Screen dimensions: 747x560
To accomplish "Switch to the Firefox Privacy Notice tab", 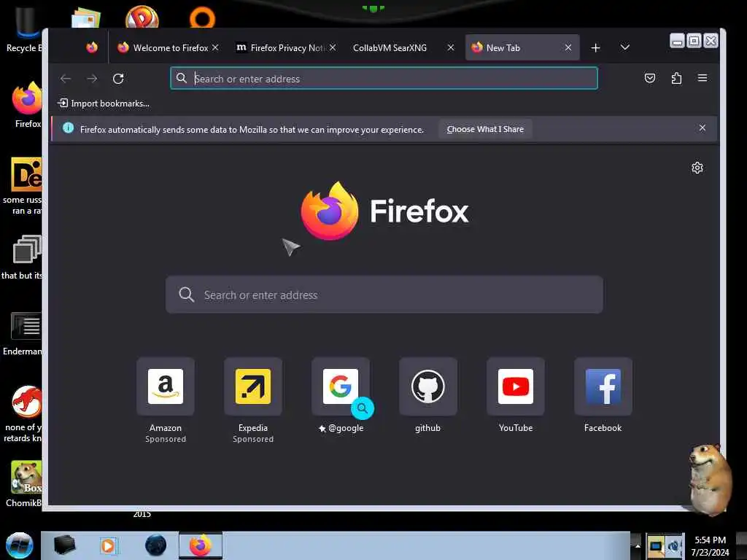I will (286, 47).
